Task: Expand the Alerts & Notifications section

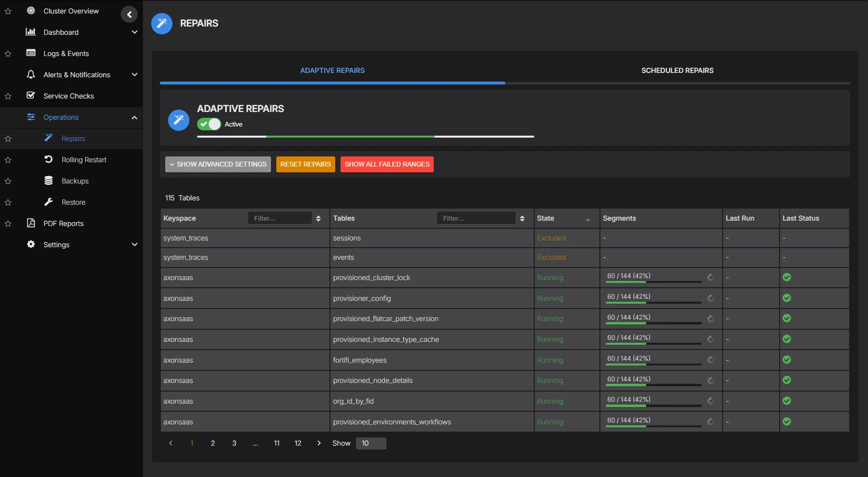Action: click(x=134, y=75)
